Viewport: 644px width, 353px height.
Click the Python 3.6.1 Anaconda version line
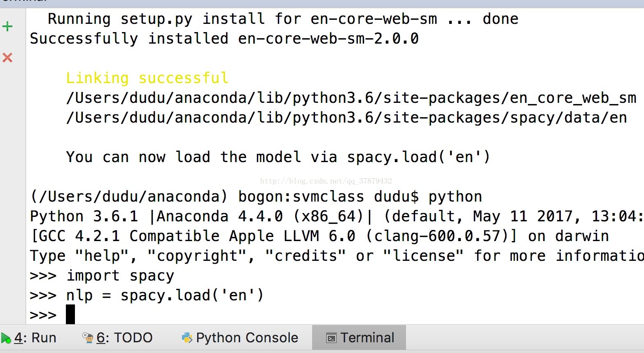click(x=337, y=216)
